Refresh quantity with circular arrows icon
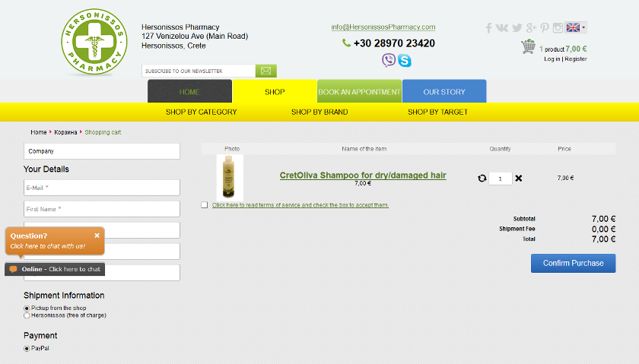This screenshot has width=639, height=364. [482, 179]
